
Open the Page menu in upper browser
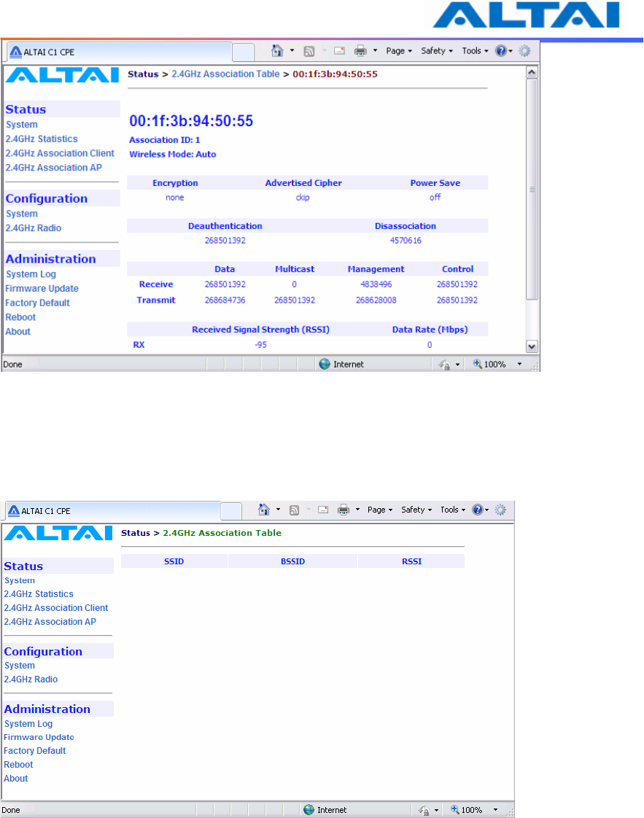(399, 50)
